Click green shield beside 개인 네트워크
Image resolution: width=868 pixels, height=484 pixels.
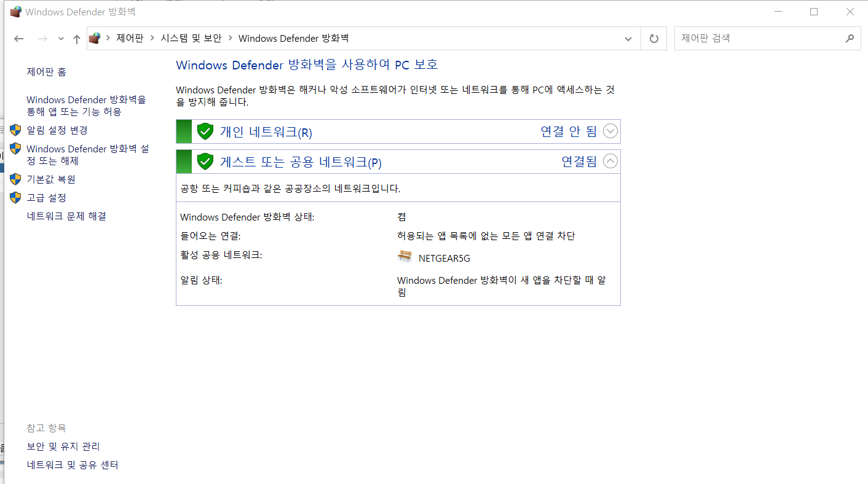(x=205, y=131)
